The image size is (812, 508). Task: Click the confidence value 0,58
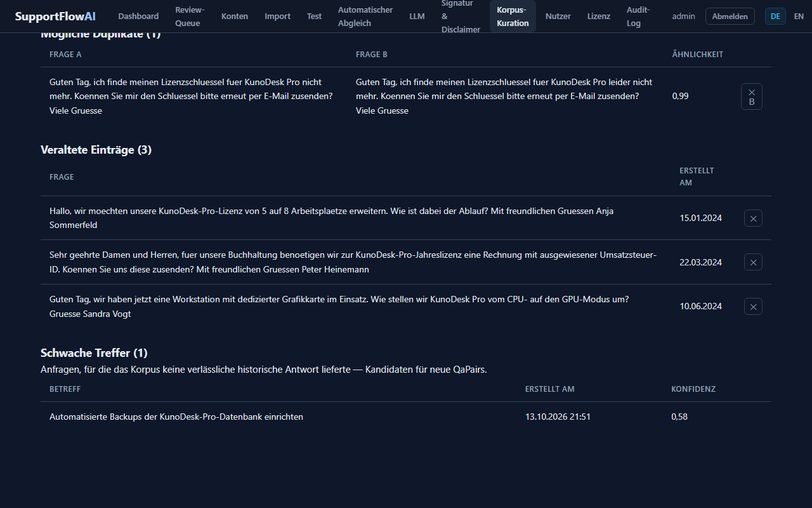tap(679, 417)
